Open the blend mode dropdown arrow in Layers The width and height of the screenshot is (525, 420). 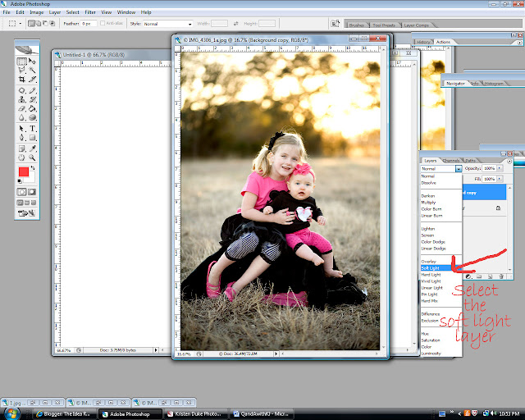pyautogui.click(x=459, y=169)
